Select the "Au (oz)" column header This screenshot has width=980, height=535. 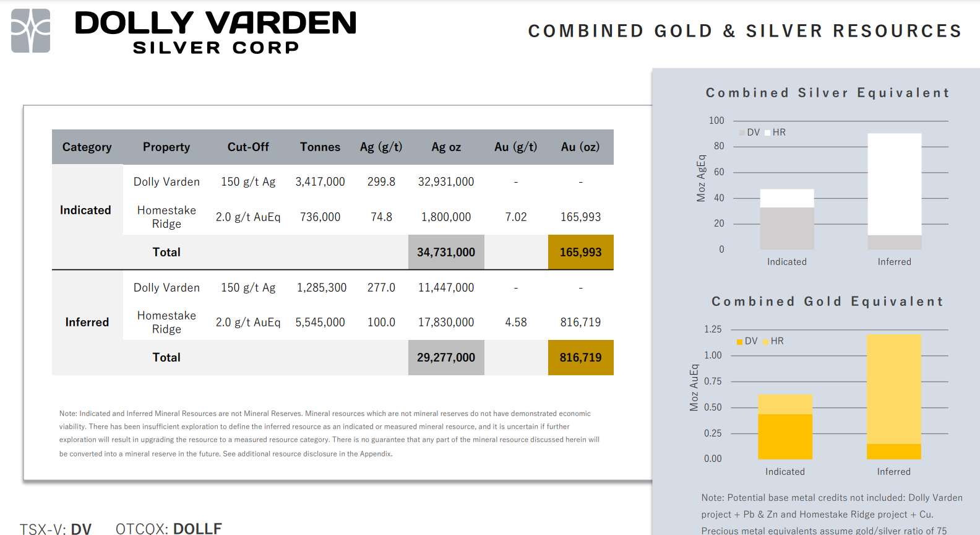pos(580,147)
